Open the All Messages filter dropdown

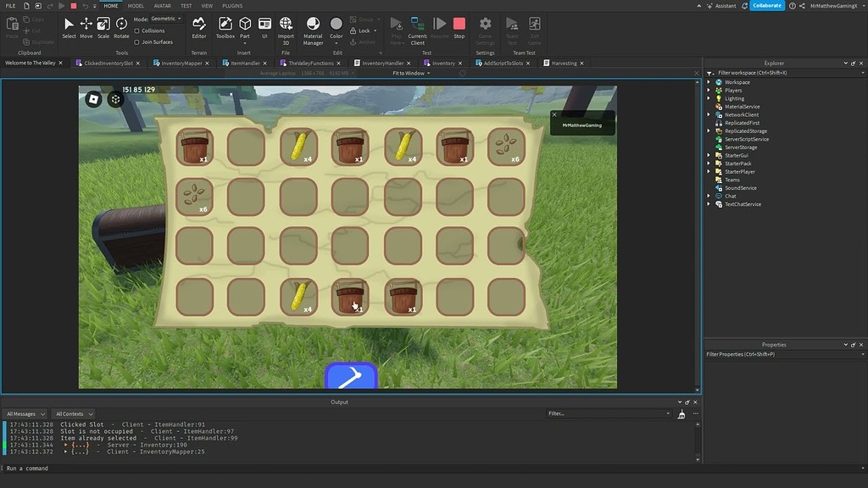pos(25,413)
